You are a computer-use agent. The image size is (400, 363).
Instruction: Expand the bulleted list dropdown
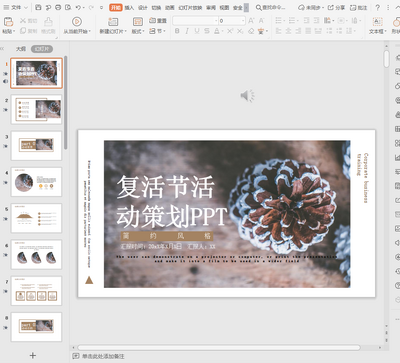point(284,21)
